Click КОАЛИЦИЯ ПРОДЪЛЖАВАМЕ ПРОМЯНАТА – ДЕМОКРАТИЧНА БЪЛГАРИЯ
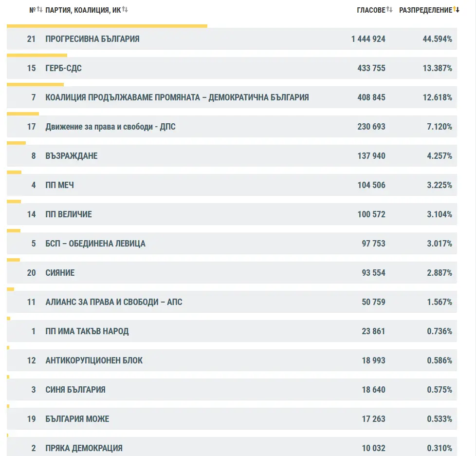Image resolution: width=476 pixels, height=456 pixels. coord(177,97)
